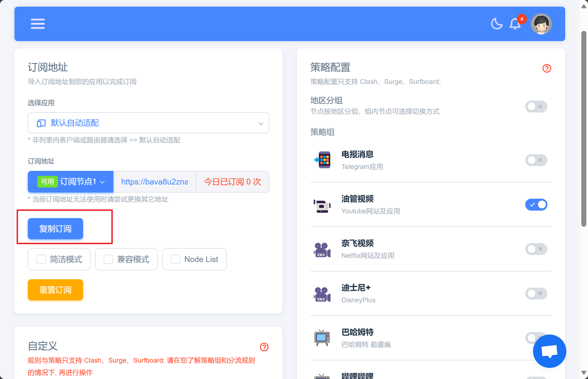Viewport: 588px width, 379px height.
Task: Click the 策略配置 help question icon
Action: click(x=547, y=68)
